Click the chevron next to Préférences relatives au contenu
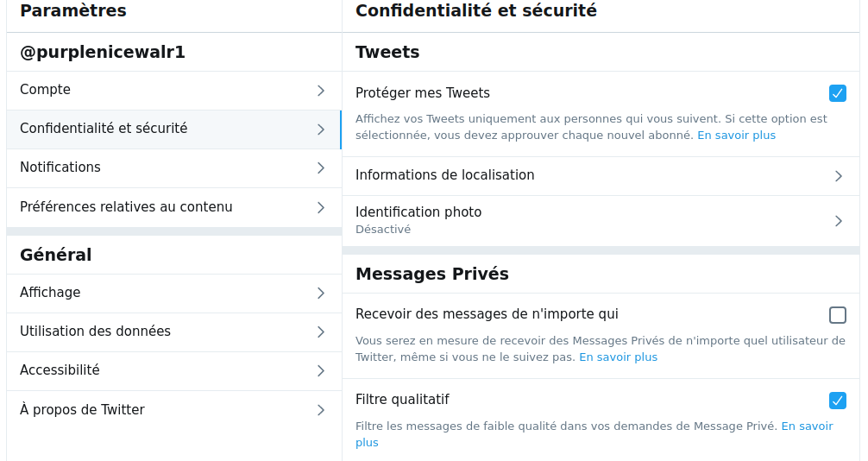The width and height of the screenshot is (868, 461). coord(321,208)
